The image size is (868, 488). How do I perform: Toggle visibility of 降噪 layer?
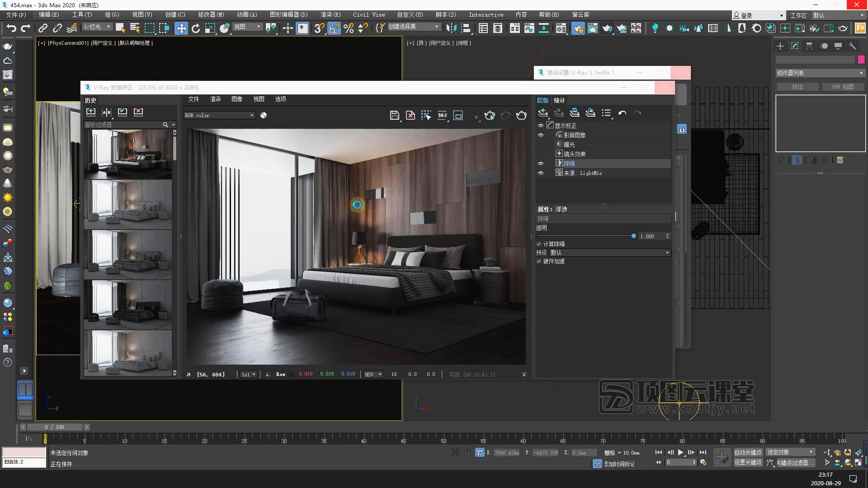pos(540,164)
